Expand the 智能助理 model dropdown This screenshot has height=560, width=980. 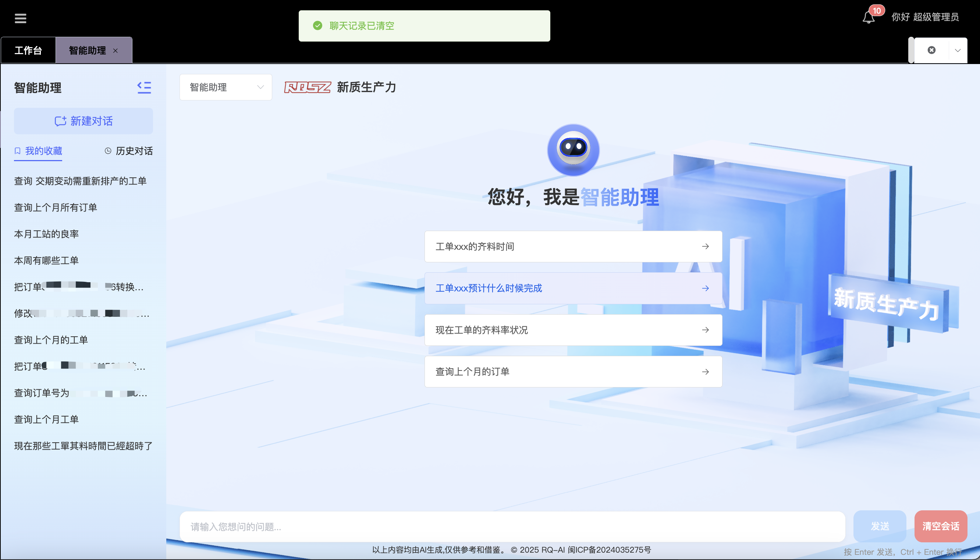(x=226, y=87)
